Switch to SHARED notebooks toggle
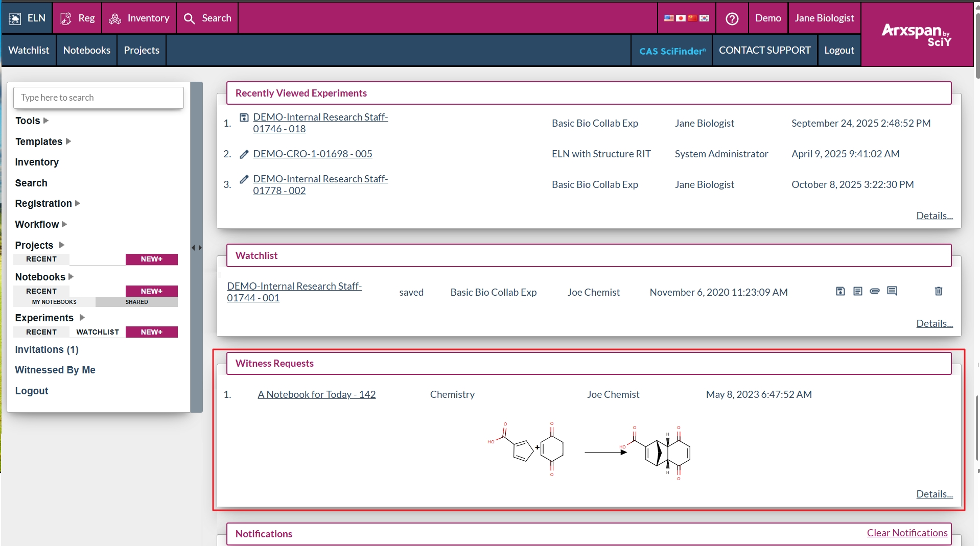980x546 pixels. point(136,302)
